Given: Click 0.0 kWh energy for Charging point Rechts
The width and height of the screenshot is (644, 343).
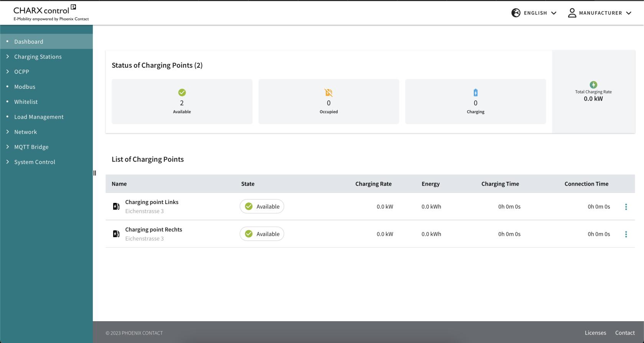Looking at the screenshot, I should 431,234.
